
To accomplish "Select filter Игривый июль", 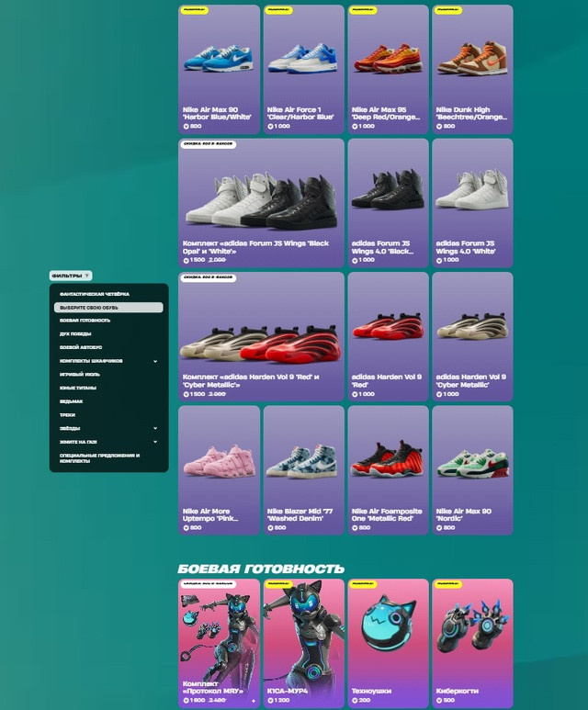I will pyautogui.click(x=80, y=375).
